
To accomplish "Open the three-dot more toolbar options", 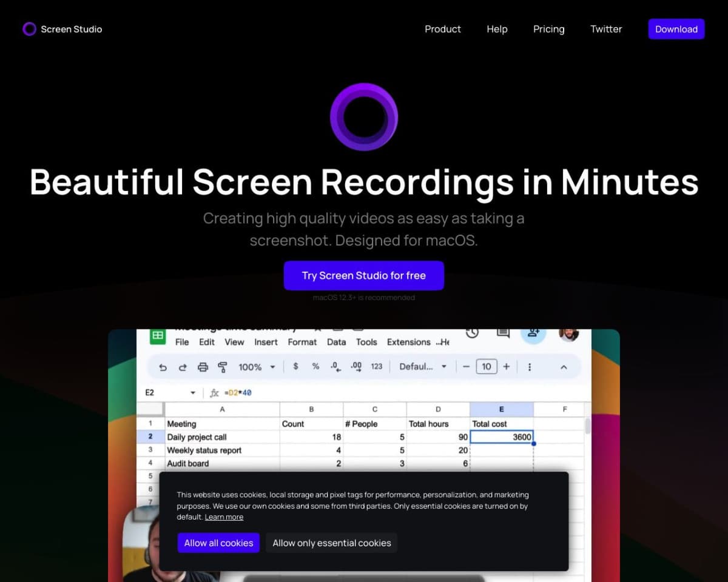I will point(530,367).
